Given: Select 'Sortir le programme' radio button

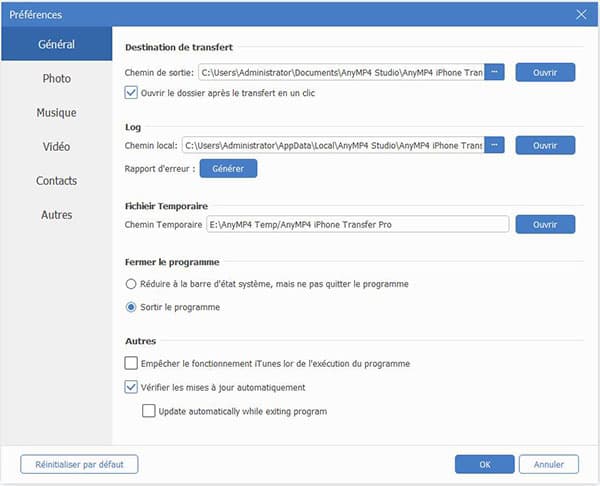Looking at the screenshot, I should click(x=131, y=307).
